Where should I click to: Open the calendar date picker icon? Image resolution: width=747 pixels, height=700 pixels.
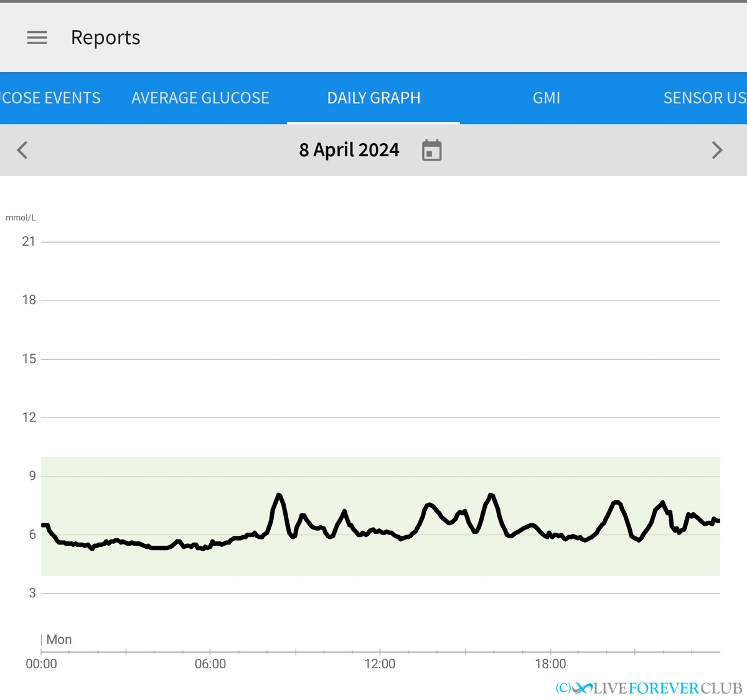pos(432,150)
